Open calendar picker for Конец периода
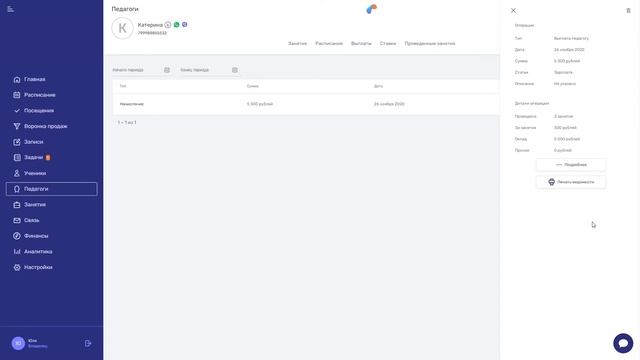 tap(235, 70)
